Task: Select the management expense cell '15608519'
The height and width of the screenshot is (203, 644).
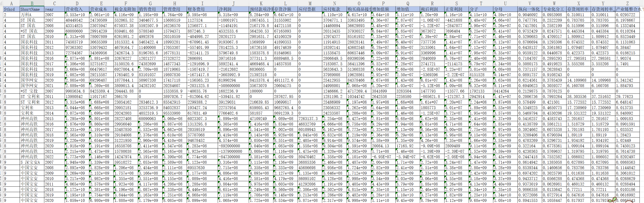Action: 174,20
